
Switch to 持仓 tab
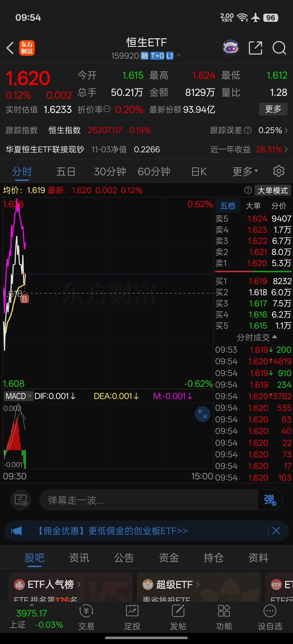tap(214, 558)
